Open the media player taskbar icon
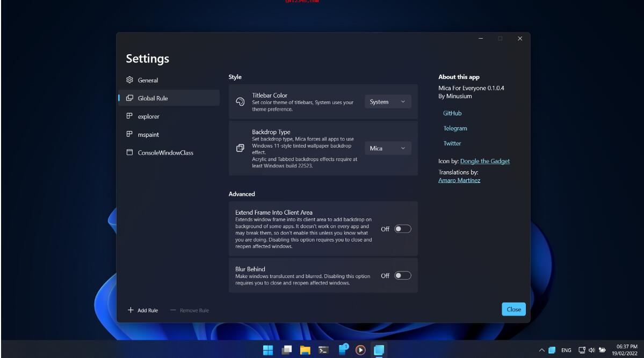 tap(360, 350)
